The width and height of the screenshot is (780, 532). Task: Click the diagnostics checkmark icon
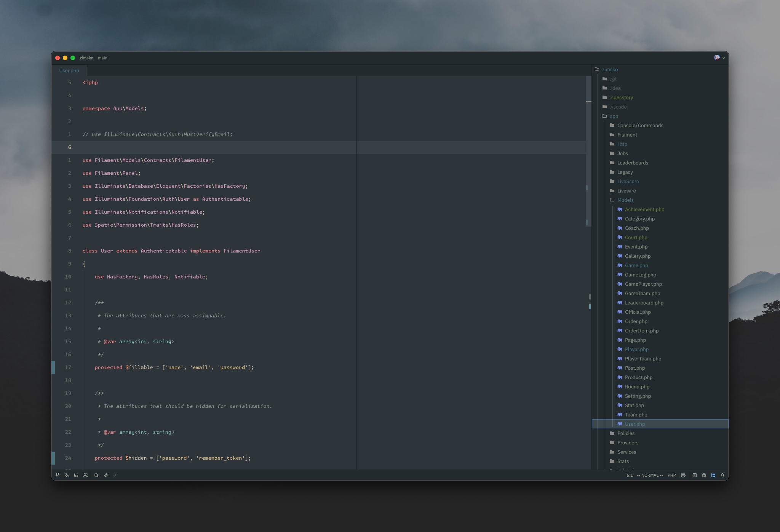coord(115,475)
